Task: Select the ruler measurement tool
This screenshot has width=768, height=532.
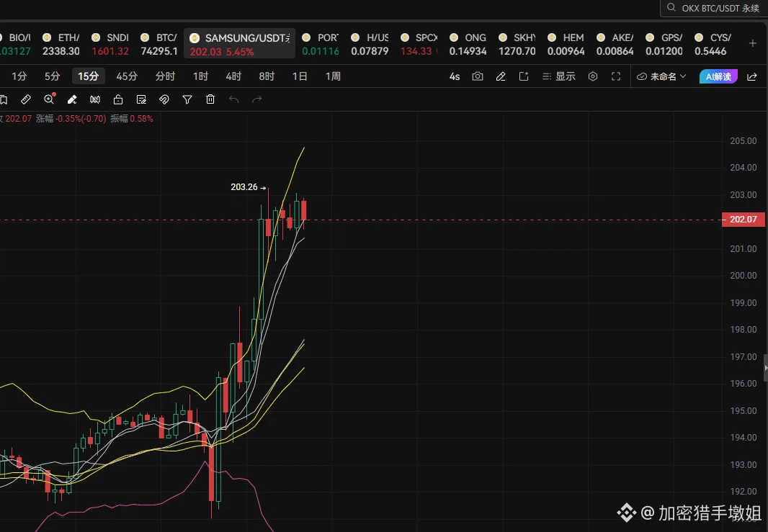Action: point(26,100)
